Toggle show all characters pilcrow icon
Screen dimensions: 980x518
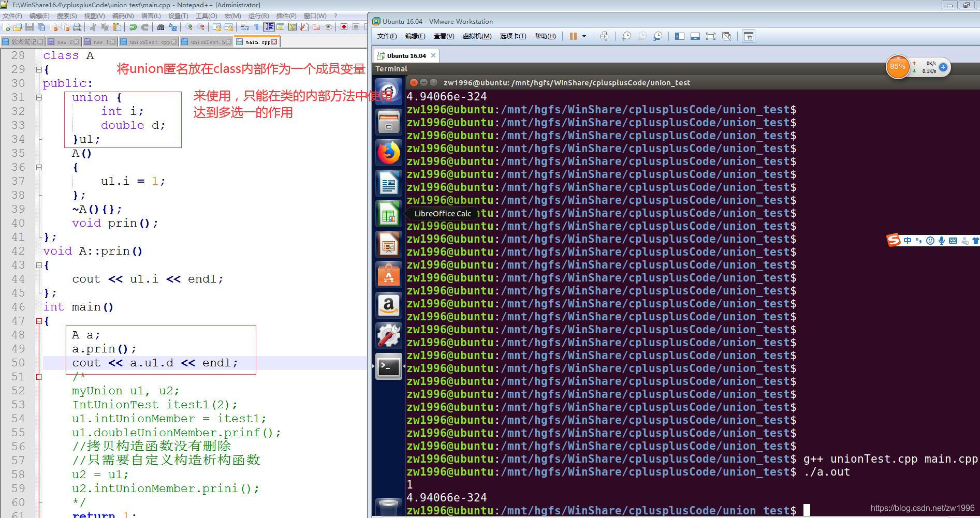(x=256, y=27)
